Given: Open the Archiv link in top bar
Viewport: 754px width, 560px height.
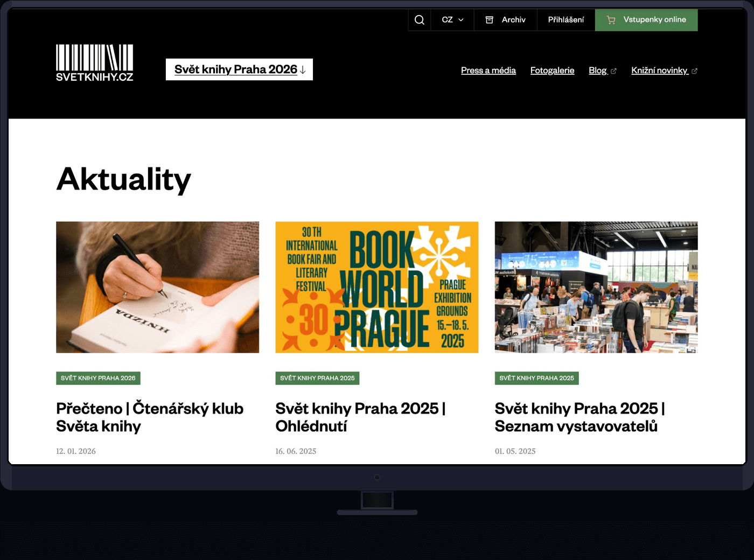Looking at the screenshot, I should (513, 20).
